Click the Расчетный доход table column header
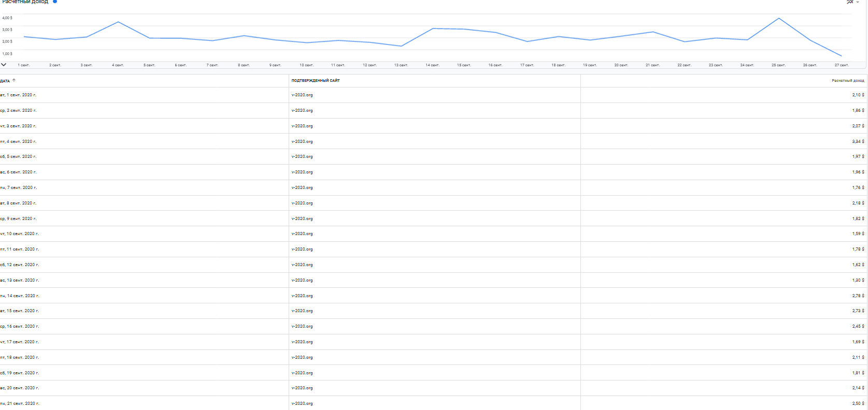The height and width of the screenshot is (410, 868). 848,81
